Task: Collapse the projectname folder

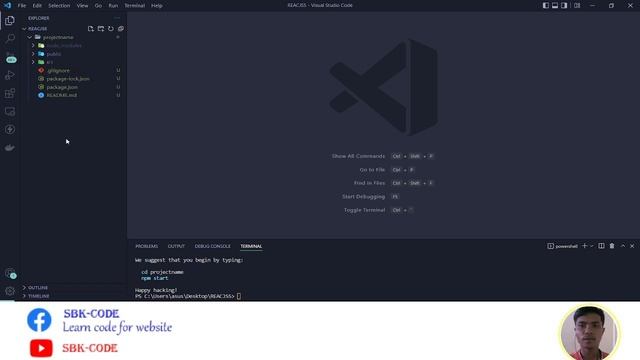Action: pos(73,37)
